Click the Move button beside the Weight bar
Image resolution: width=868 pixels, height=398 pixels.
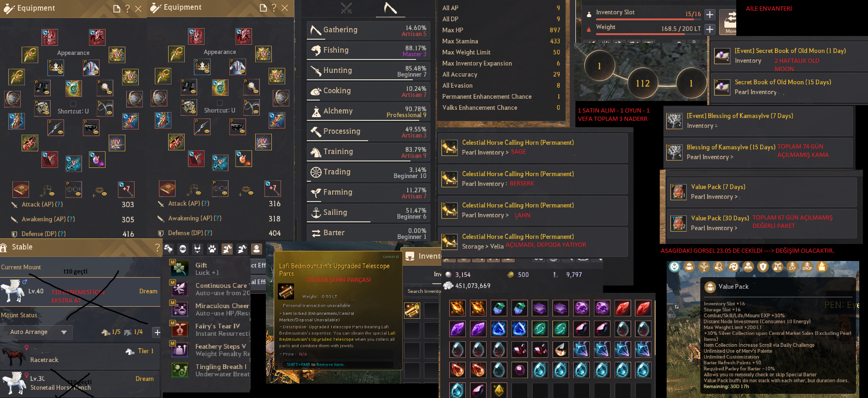tap(728, 22)
